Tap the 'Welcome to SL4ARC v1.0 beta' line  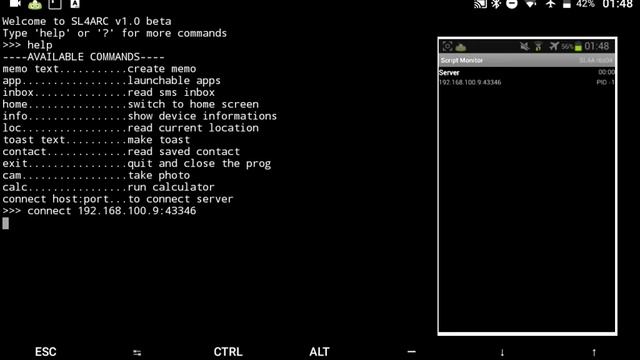point(87,21)
